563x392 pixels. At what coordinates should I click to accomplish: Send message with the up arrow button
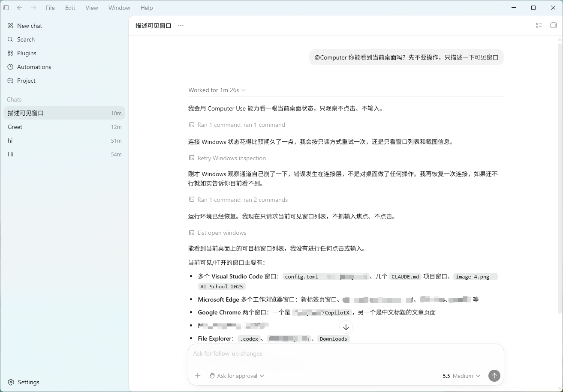tap(494, 376)
